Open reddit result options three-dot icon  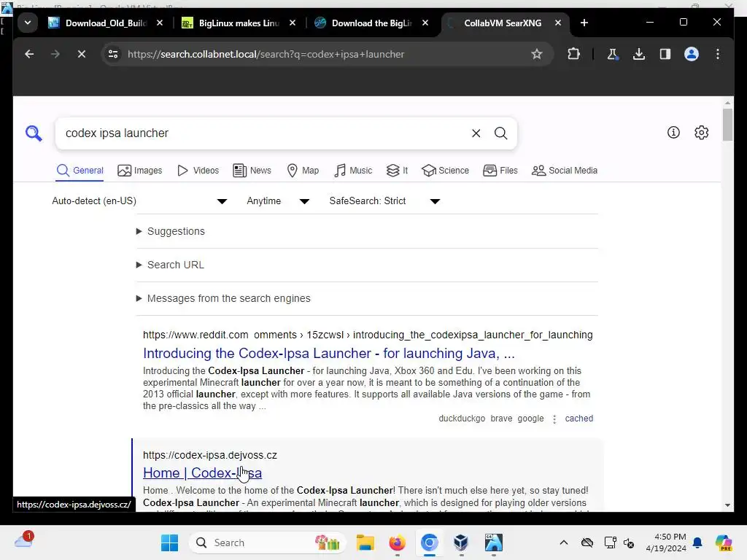[x=554, y=419]
